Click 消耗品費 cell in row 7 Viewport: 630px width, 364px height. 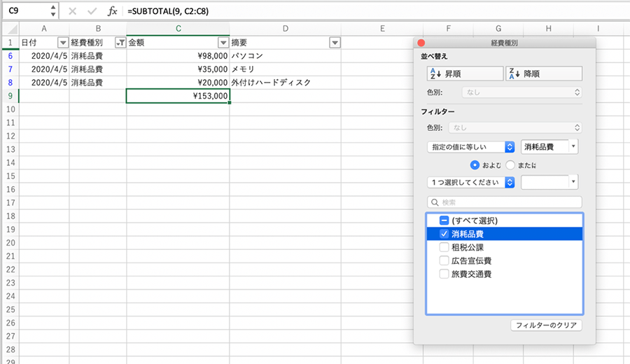pyautogui.click(x=98, y=69)
